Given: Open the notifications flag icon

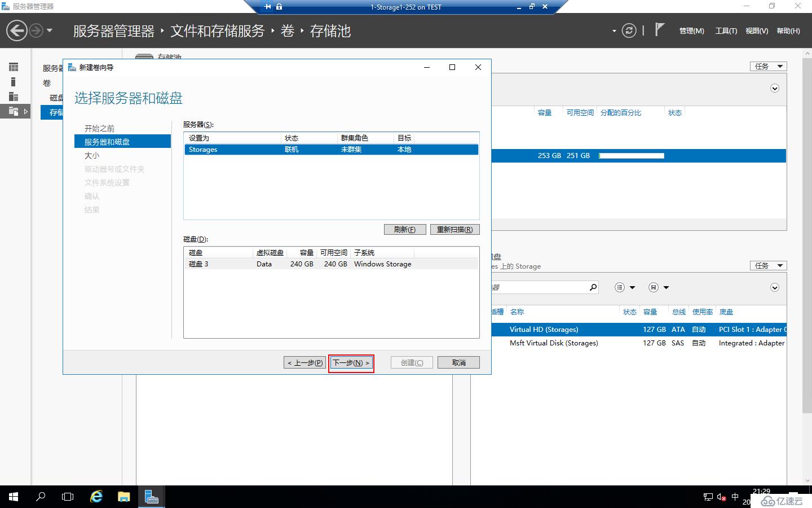Looking at the screenshot, I should [659, 29].
